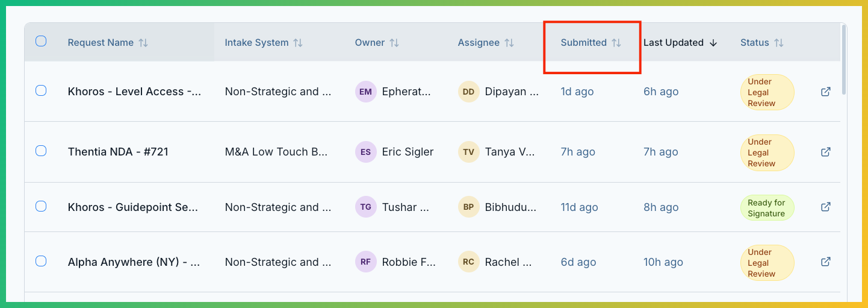868x308 pixels.
Task: Click the EM owner avatar
Action: coord(365,92)
